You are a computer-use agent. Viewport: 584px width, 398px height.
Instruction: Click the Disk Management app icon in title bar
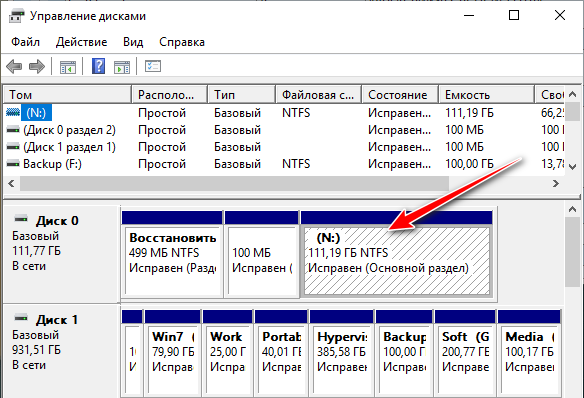(x=16, y=16)
